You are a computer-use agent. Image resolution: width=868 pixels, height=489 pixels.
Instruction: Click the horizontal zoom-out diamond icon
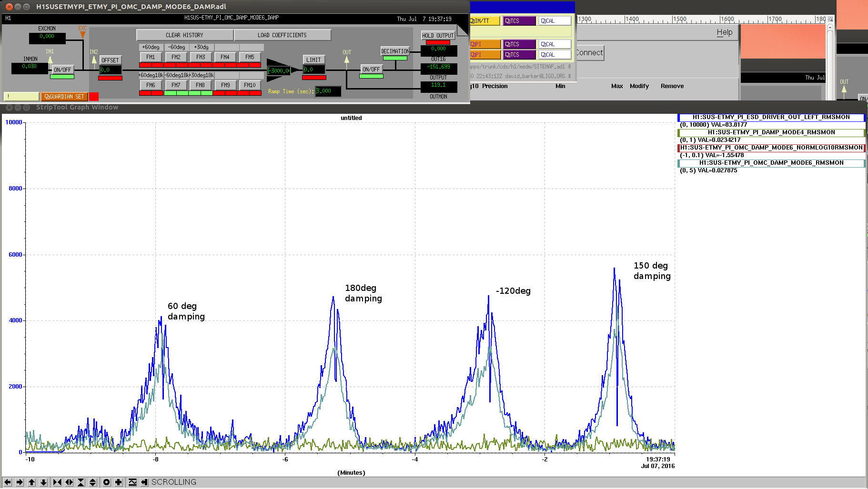pos(69,482)
